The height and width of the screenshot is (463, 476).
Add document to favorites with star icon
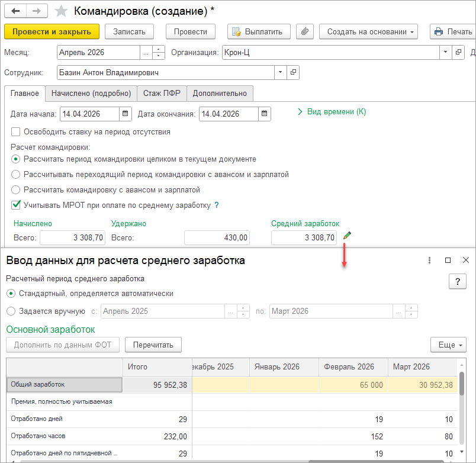[x=61, y=11]
